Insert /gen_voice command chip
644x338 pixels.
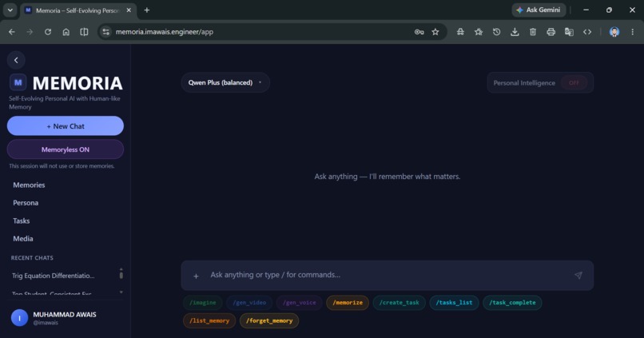click(x=300, y=303)
